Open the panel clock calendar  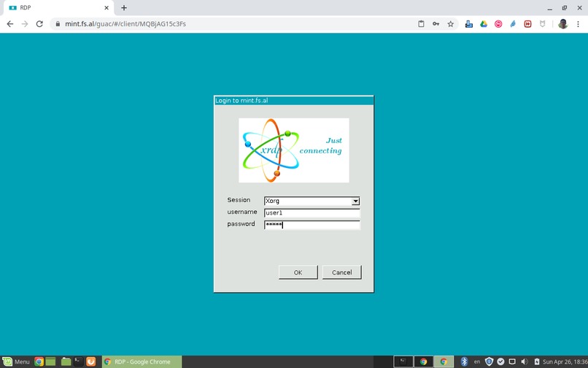[565, 361]
